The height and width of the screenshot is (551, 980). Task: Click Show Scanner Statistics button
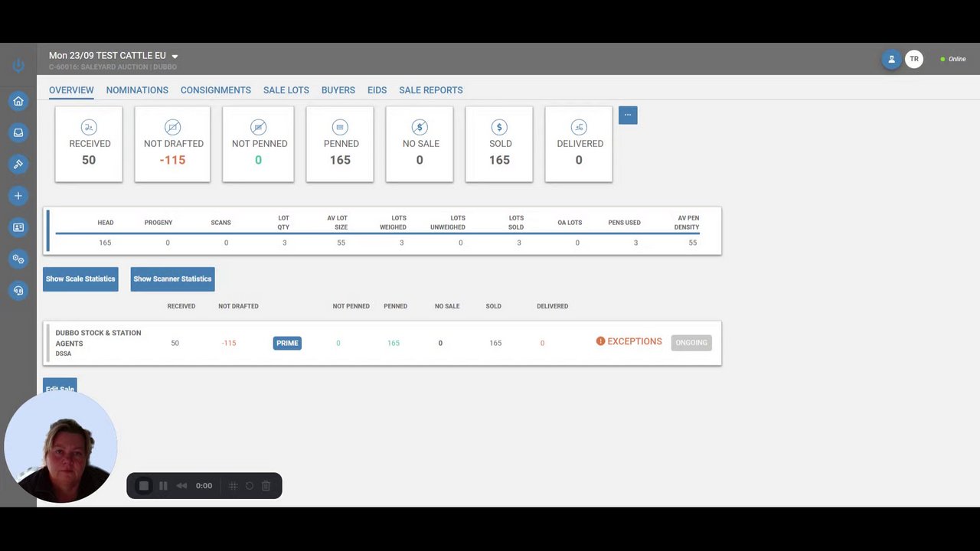click(172, 279)
